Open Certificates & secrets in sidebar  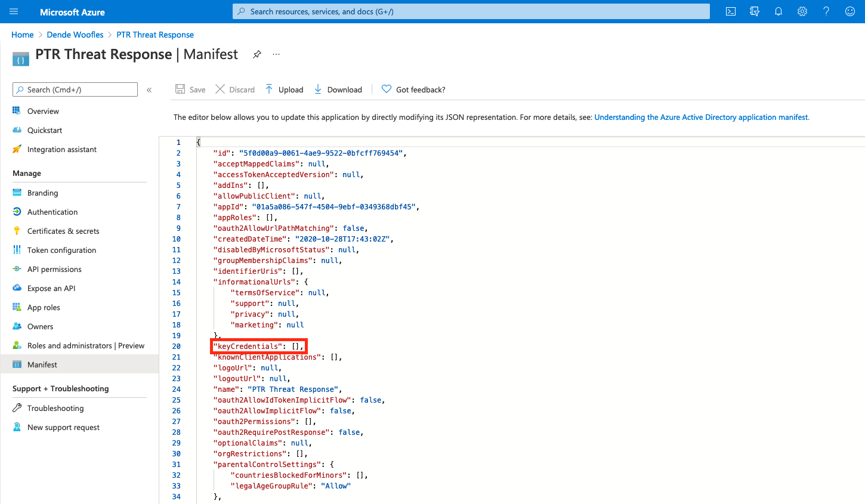(x=63, y=231)
